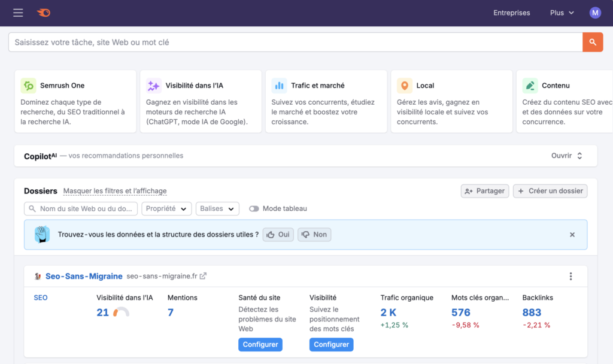This screenshot has height=364, width=613.
Task: Answer Oui to the feedback question
Action: click(x=278, y=235)
